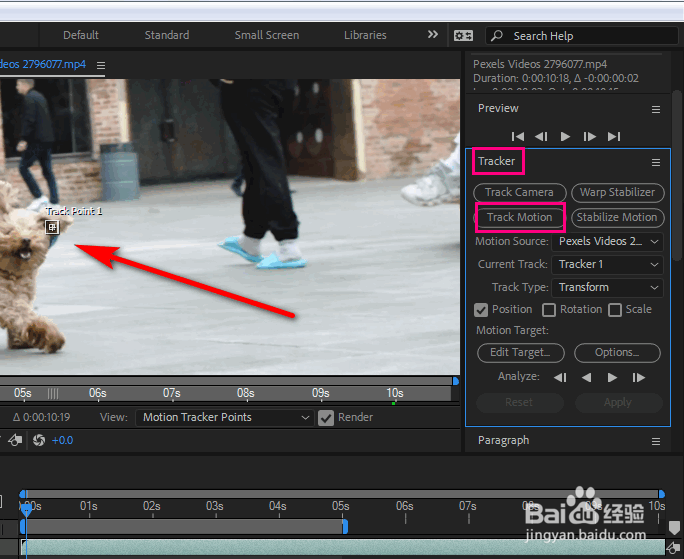Step back one frame in Preview
Image resolution: width=684 pixels, height=559 pixels.
coord(541,137)
